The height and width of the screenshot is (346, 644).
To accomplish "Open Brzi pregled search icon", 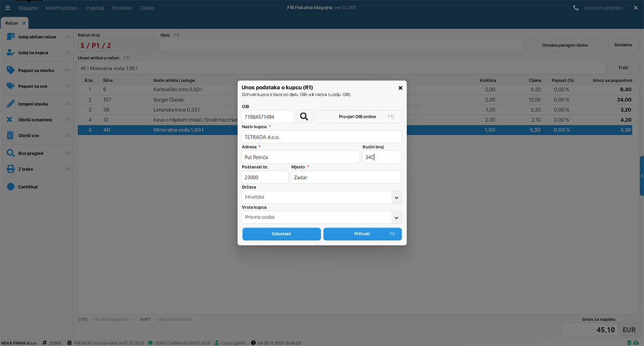I will coord(10,153).
